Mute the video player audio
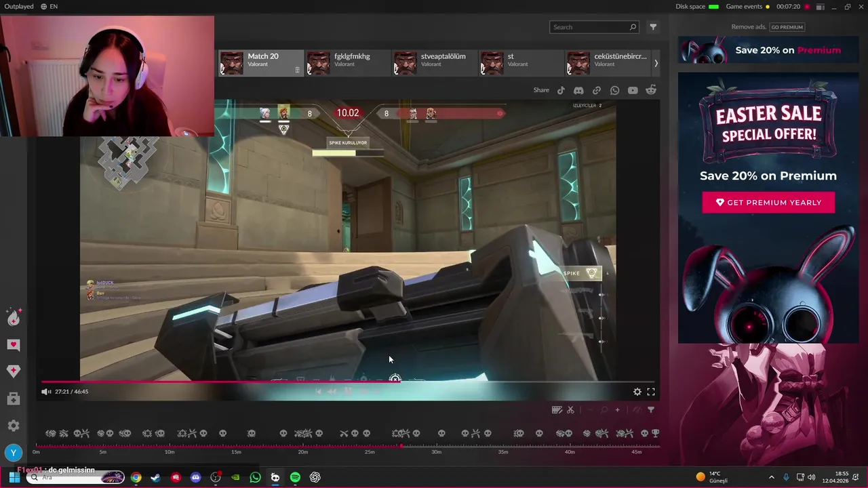 click(x=45, y=392)
